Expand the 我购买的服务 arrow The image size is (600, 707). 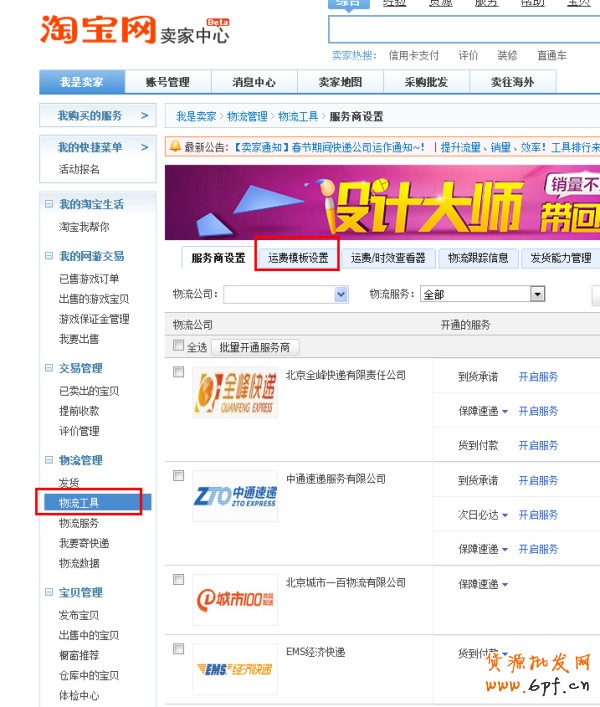(144, 116)
